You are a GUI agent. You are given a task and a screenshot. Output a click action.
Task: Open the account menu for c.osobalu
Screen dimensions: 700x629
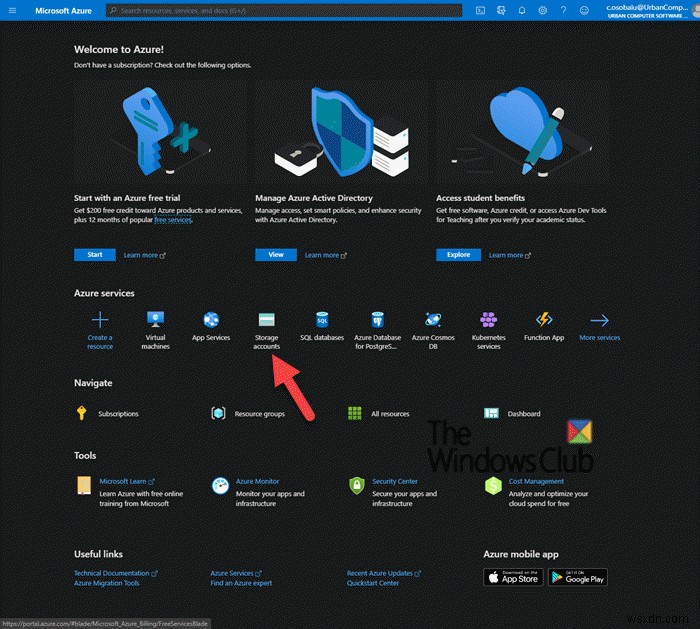coord(652,11)
